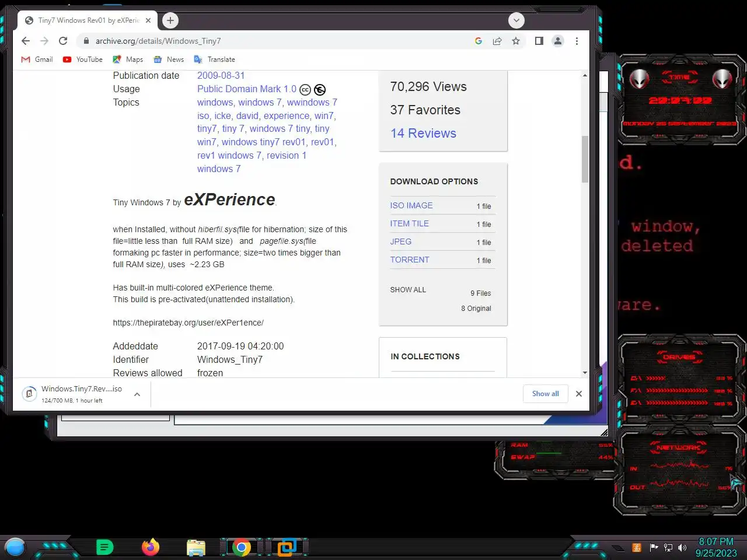The height and width of the screenshot is (560, 747).
Task: Download the ISO IMAGE option
Action: click(x=411, y=205)
